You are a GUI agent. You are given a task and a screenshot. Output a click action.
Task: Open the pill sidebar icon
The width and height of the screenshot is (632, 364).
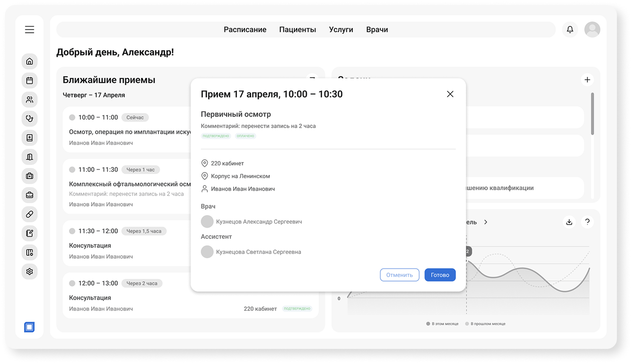click(30, 214)
